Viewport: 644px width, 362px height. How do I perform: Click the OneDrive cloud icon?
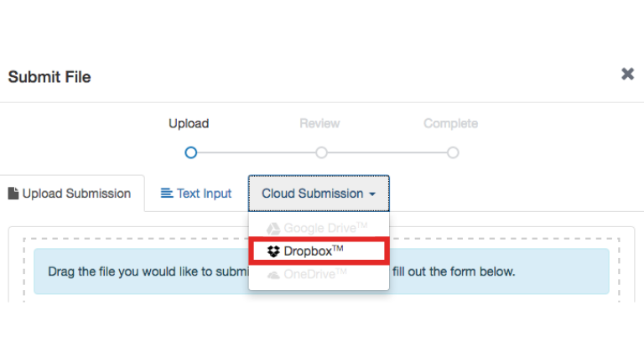click(273, 274)
